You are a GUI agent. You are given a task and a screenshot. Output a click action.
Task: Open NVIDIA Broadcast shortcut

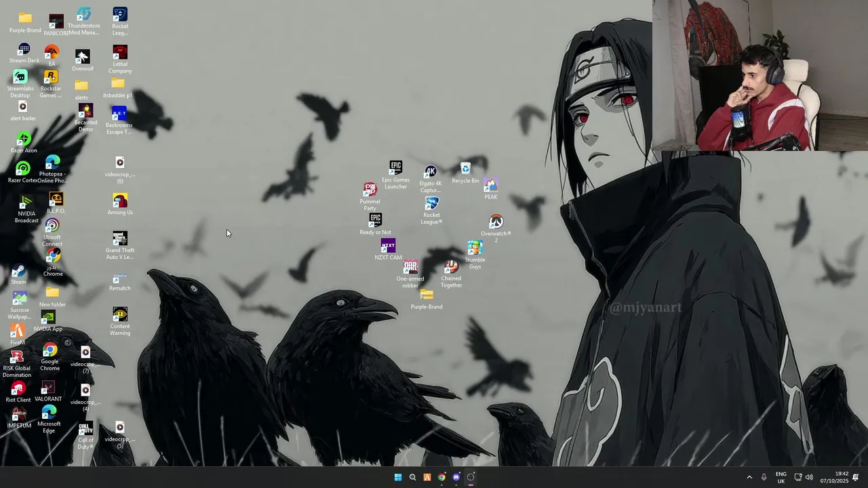26,209
